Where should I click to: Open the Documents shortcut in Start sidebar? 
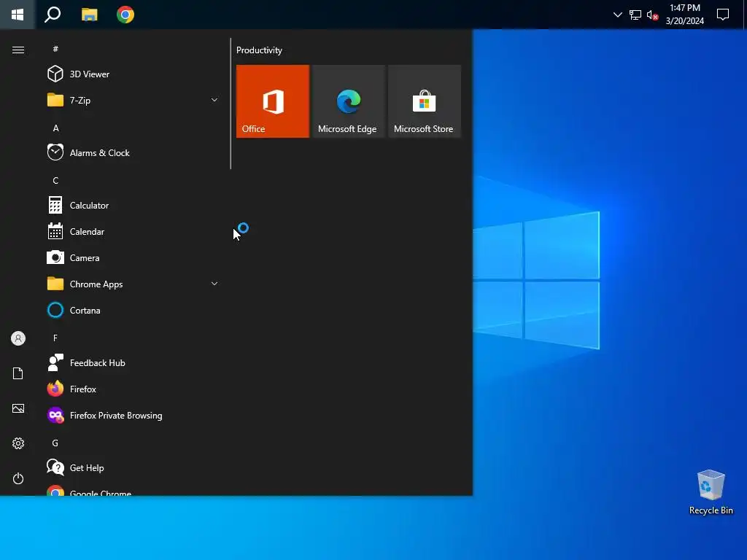[x=18, y=373]
